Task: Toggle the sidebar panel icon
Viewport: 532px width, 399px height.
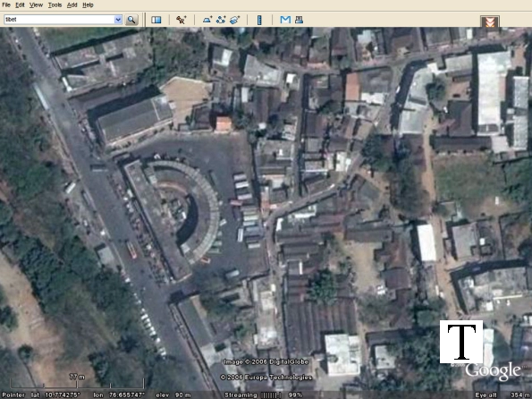Action: (x=156, y=20)
